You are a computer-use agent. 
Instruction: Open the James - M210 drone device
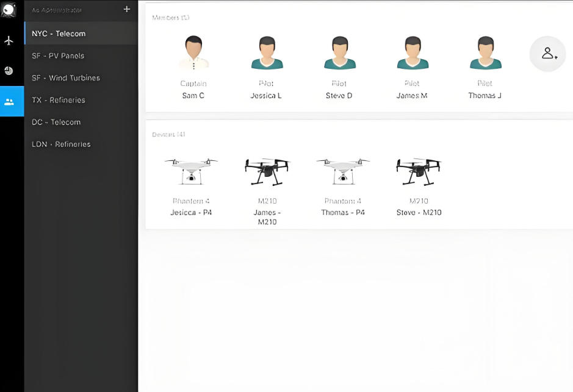point(266,172)
